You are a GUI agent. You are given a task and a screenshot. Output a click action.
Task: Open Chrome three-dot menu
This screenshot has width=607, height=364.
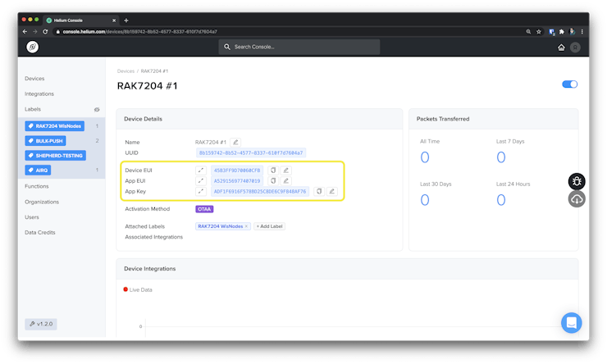tap(582, 32)
